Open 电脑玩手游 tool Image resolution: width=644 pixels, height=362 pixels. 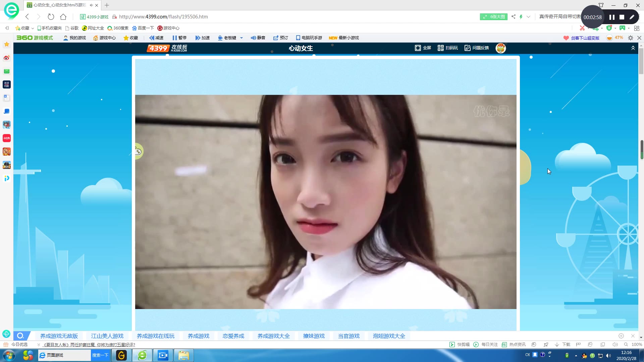pos(308,38)
